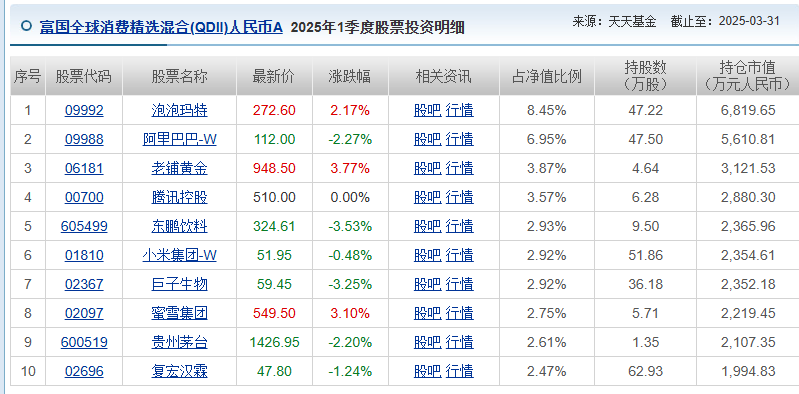The height and width of the screenshot is (394, 799).
Task: Open the 泡泡玛特 stock name link
Action: coord(179,110)
